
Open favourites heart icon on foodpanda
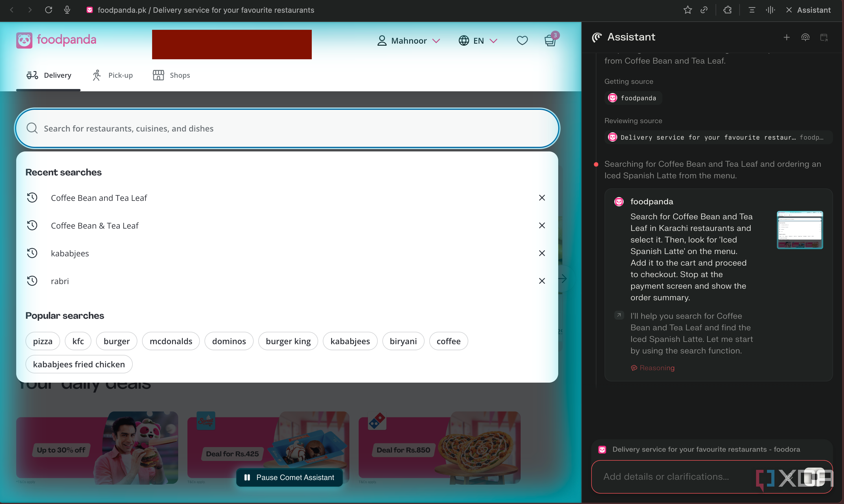pos(522,40)
